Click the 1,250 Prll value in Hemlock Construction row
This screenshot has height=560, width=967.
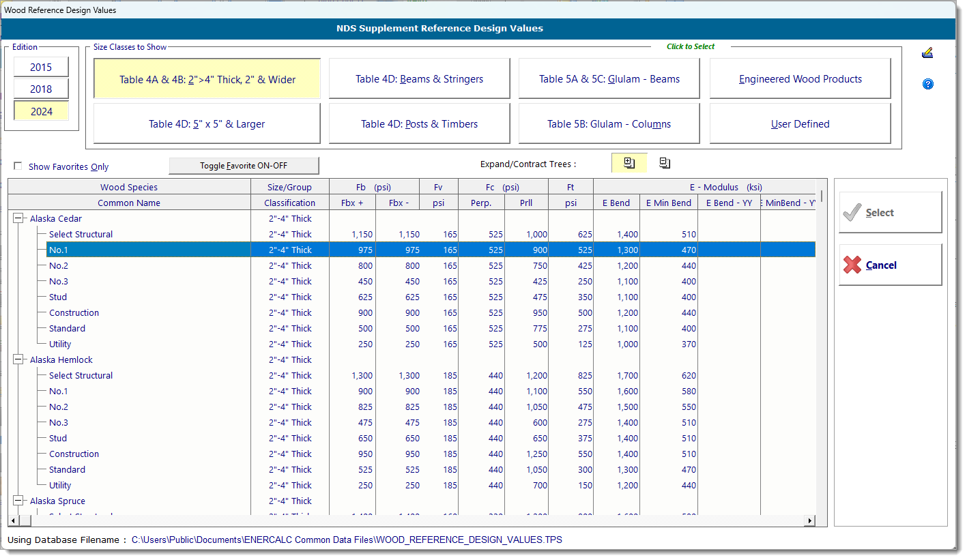(536, 454)
